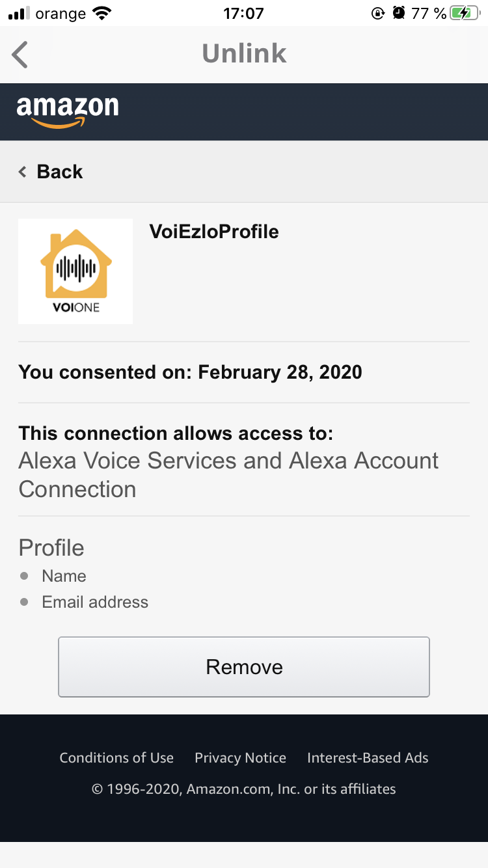Select the Name profile item
The image size is (488, 868).
64,576
